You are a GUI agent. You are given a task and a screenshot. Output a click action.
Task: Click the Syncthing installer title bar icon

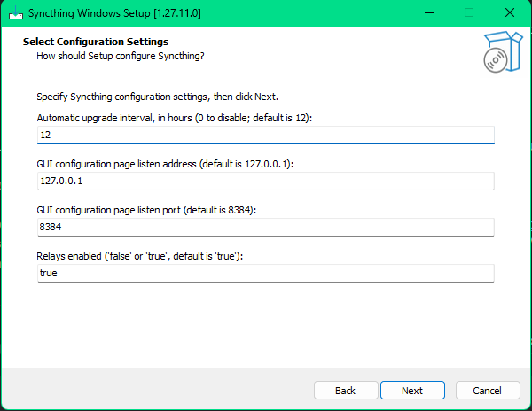(x=16, y=13)
